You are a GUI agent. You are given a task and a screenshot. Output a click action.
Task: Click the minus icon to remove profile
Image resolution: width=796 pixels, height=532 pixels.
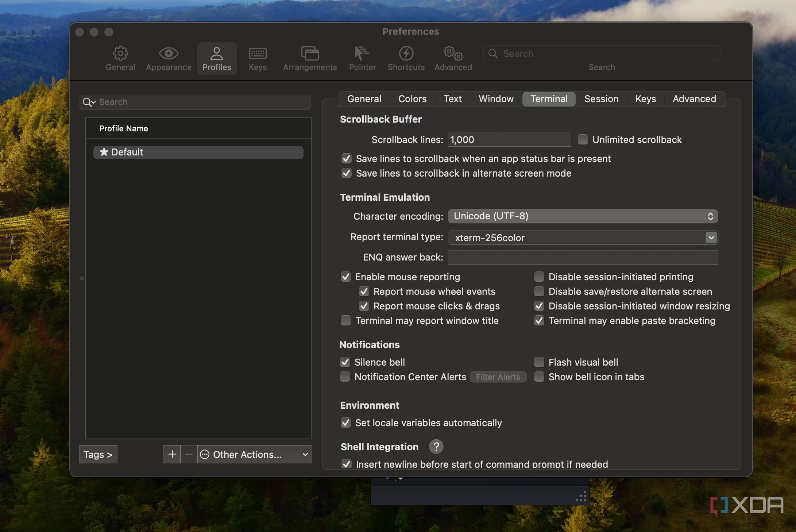pos(189,454)
